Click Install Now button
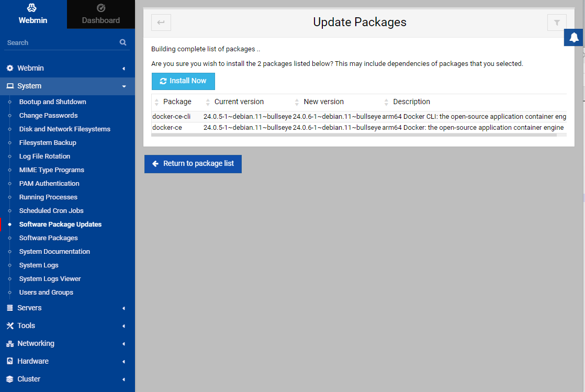Image resolution: width=585 pixels, height=392 pixels. point(183,81)
